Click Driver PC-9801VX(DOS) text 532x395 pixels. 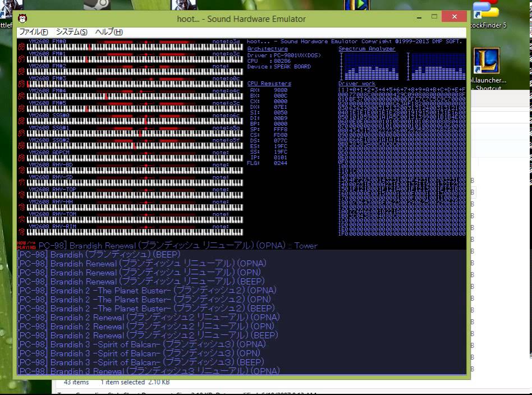point(284,56)
